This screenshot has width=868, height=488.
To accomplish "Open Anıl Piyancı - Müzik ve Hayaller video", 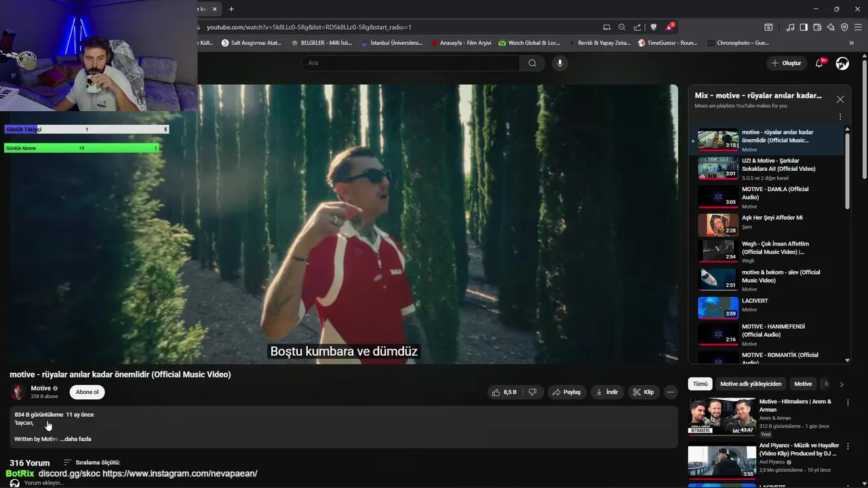I will pos(764,461).
